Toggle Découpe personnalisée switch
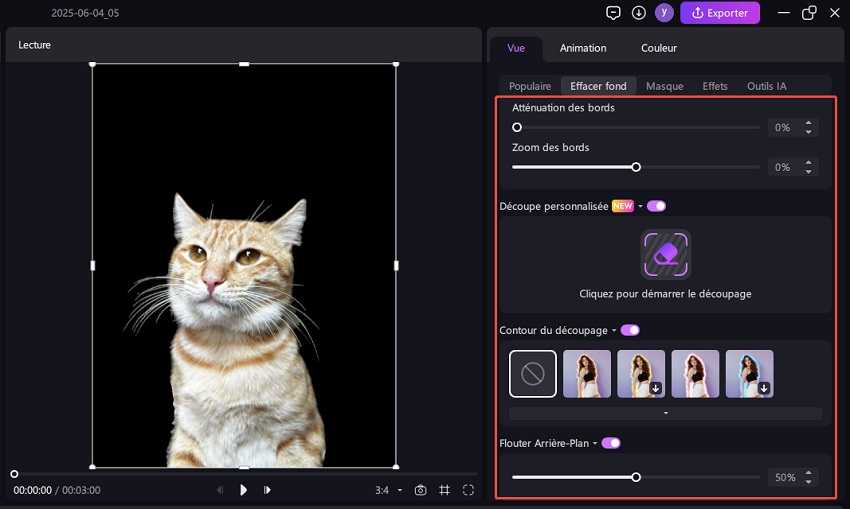Viewport: 850px width, 509px height. click(x=656, y=206)
